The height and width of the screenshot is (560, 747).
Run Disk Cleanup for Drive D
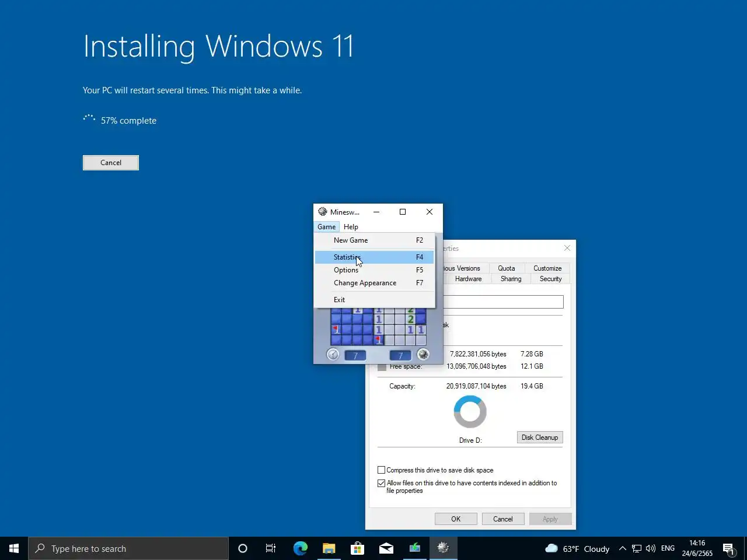[x=540, y=437]
